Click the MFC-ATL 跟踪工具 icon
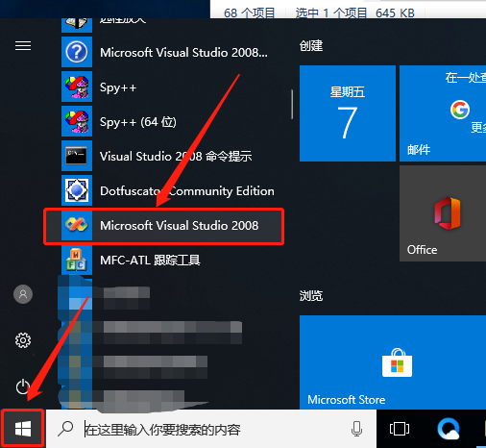The height and width of the screenshot is (448, 486). tap(77, 260)
